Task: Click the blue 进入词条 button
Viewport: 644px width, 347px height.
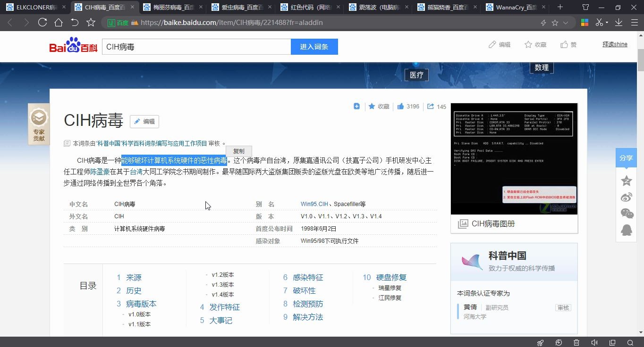Action: (x=314, y=46)
